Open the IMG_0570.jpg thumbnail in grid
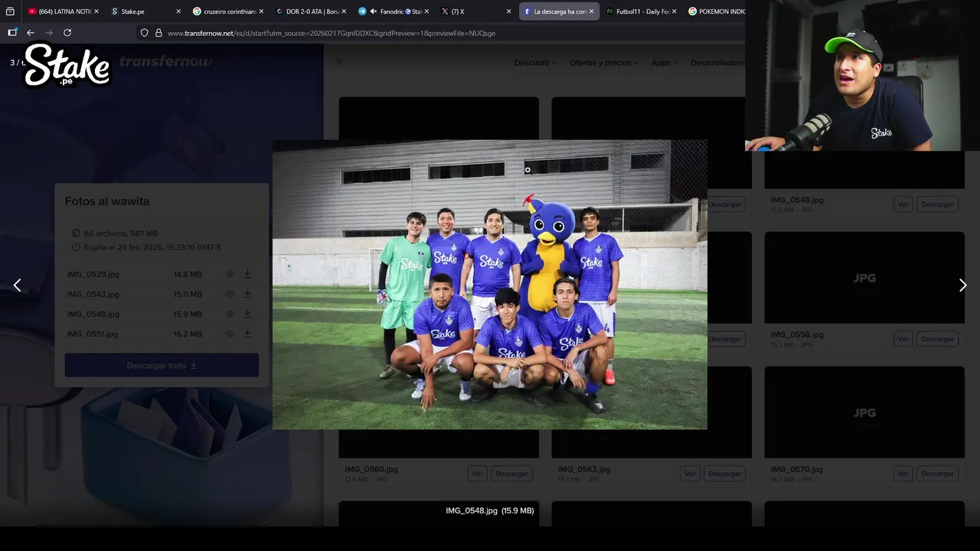 [864, 412]
